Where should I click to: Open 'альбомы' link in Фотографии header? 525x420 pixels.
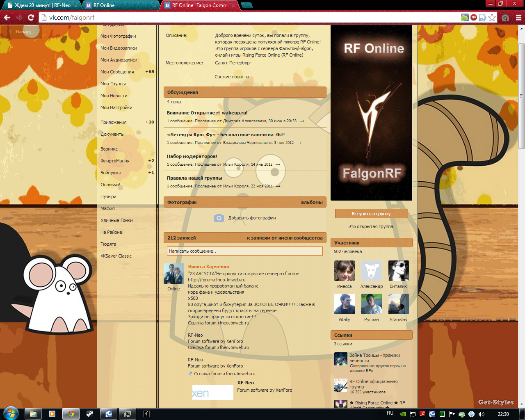pos(312,202)
